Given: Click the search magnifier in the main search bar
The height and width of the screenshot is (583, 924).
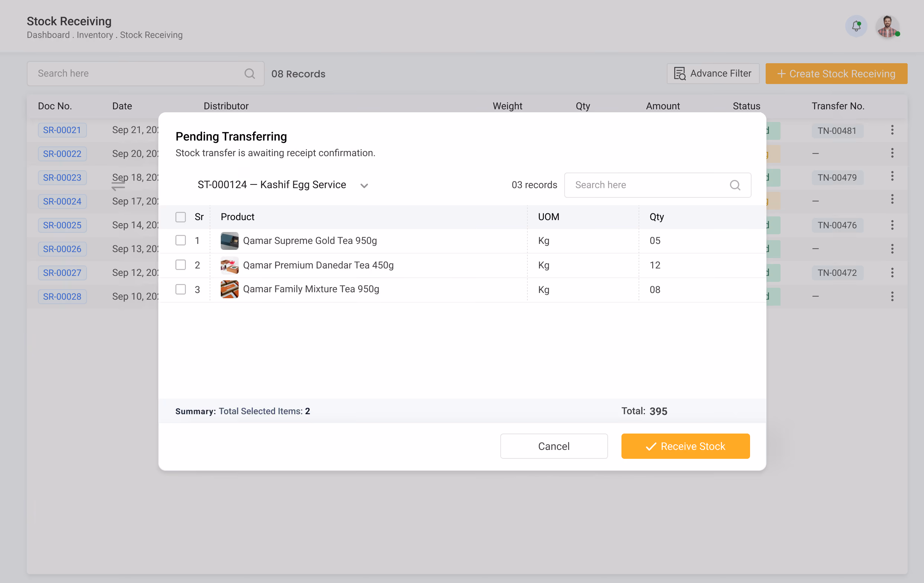Looking at the screenshot, I should pyautogui.click(x=249, y=73).
